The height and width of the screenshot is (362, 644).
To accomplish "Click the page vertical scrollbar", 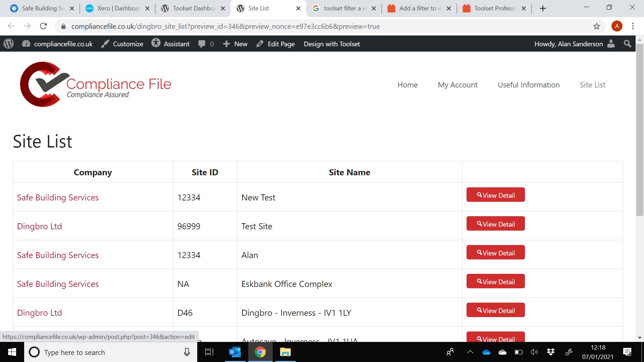I will coord(640,134).
